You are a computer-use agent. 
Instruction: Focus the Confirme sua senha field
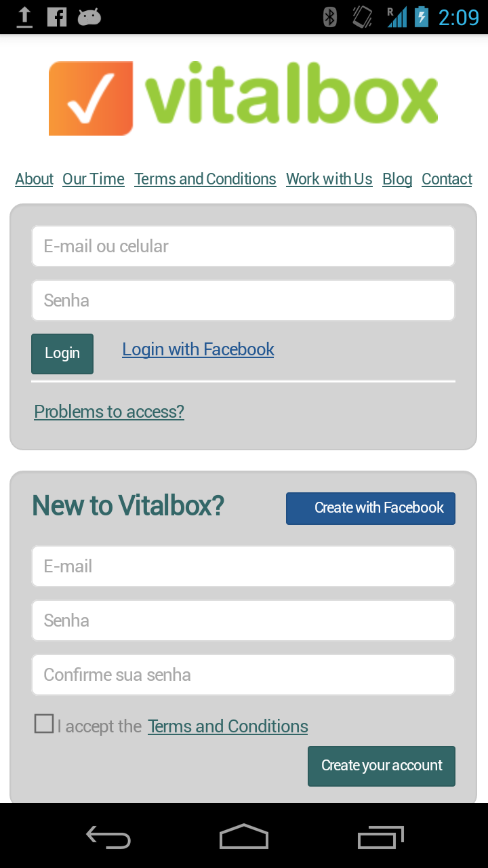click(x=243, y=675)
